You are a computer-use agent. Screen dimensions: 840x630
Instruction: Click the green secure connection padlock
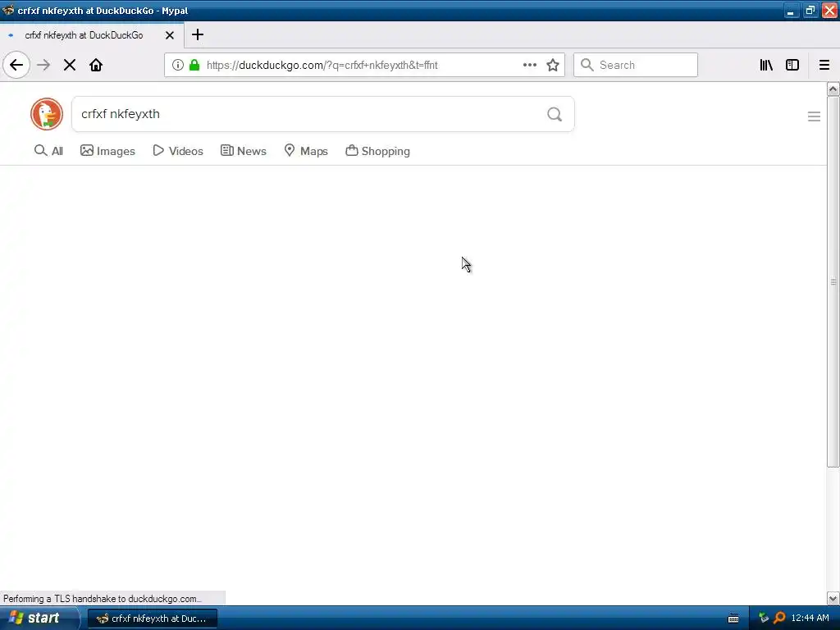[194, 66]
